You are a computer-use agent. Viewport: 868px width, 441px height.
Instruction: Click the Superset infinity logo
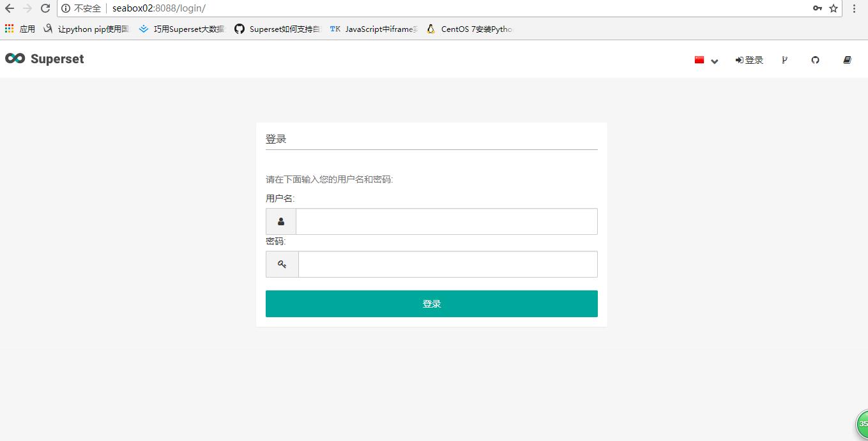(x=15, y=59)
